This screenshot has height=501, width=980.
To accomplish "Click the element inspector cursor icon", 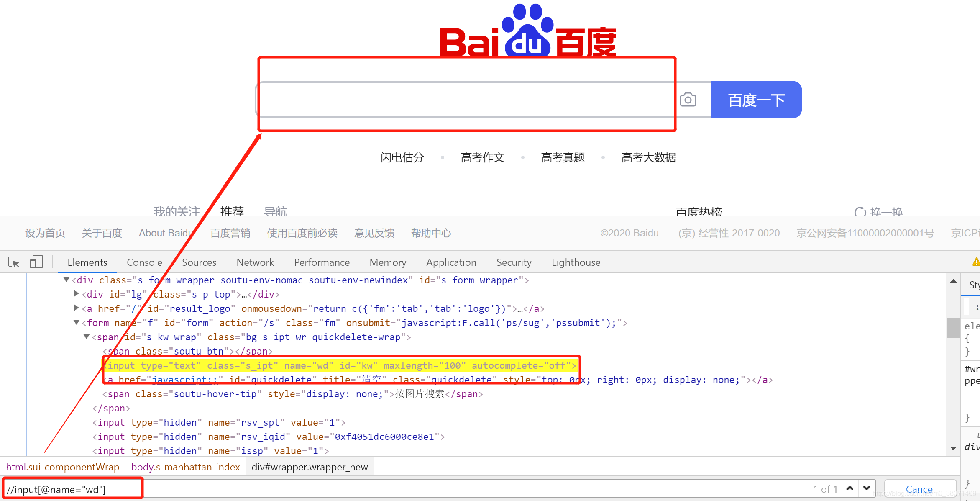I will 14,262.
